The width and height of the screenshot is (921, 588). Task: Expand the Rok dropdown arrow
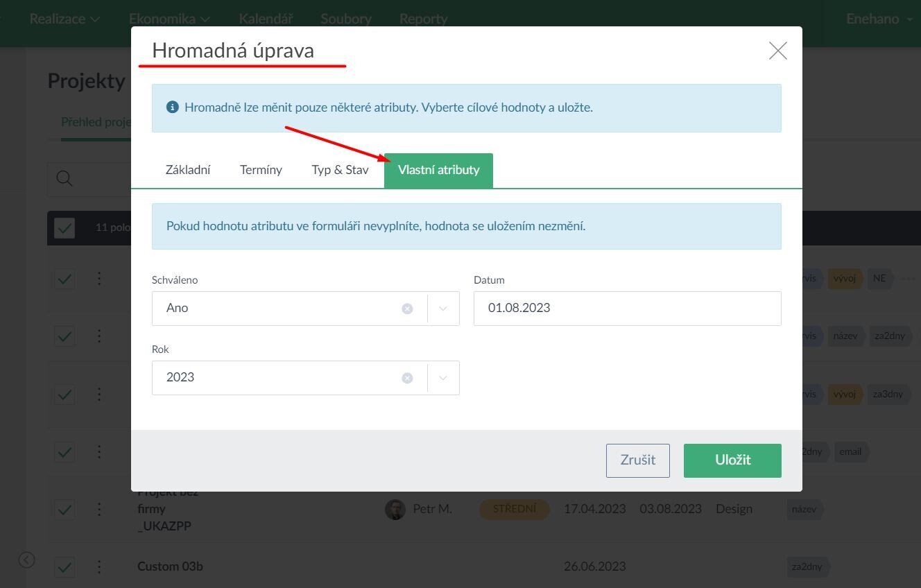(x=443, y=378)
